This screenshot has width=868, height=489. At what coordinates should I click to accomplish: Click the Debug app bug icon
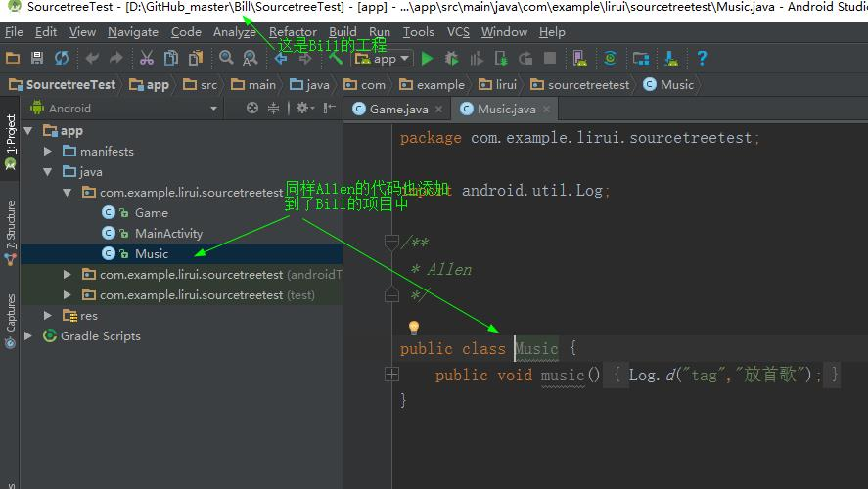(x=452, y=58)
